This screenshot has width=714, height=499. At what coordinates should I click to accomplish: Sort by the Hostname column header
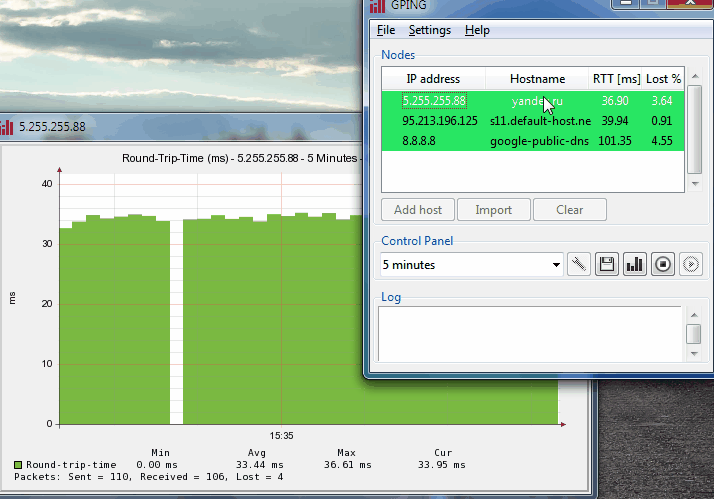coord(537,79)
